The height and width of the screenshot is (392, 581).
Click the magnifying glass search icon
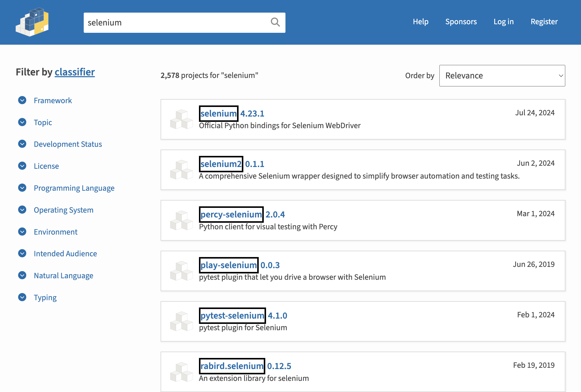[275, 22]
